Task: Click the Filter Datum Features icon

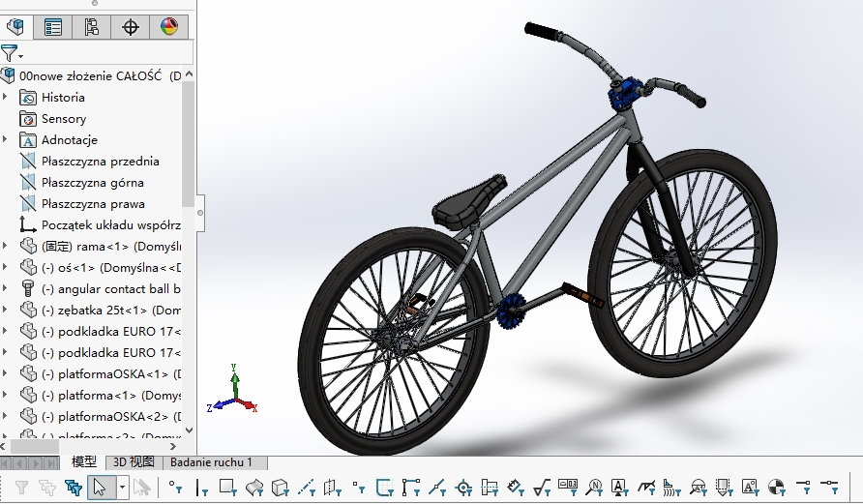Action: (620, 488)
